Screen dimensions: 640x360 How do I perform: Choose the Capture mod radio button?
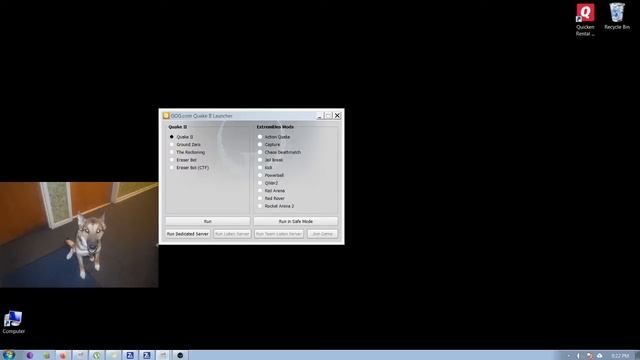pyautogui.click(x=269, y=144)
